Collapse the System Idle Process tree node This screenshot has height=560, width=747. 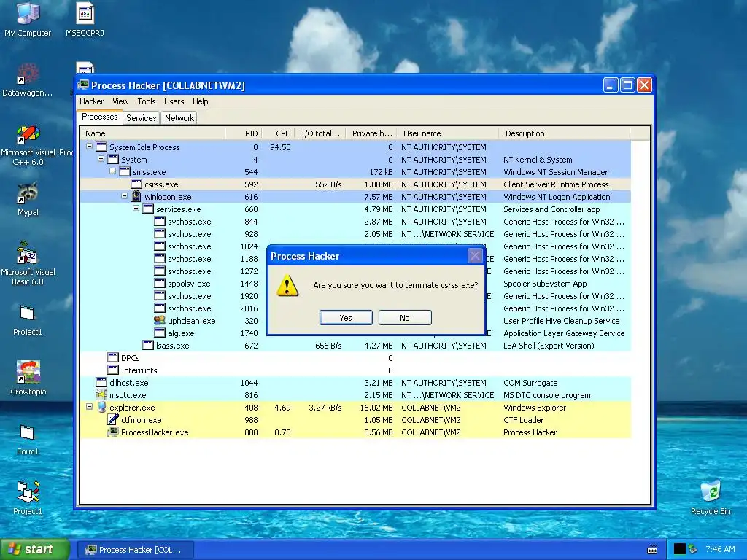click(x=89, y=147)
